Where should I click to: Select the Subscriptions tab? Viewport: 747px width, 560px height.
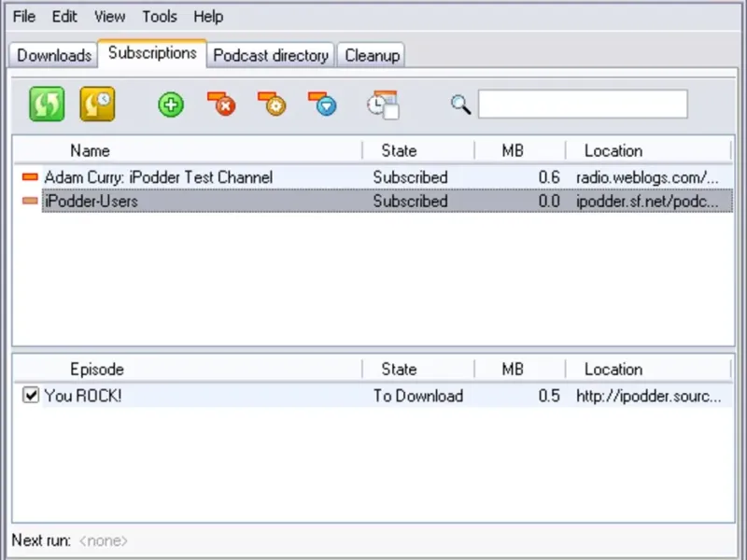pos(152,53)
